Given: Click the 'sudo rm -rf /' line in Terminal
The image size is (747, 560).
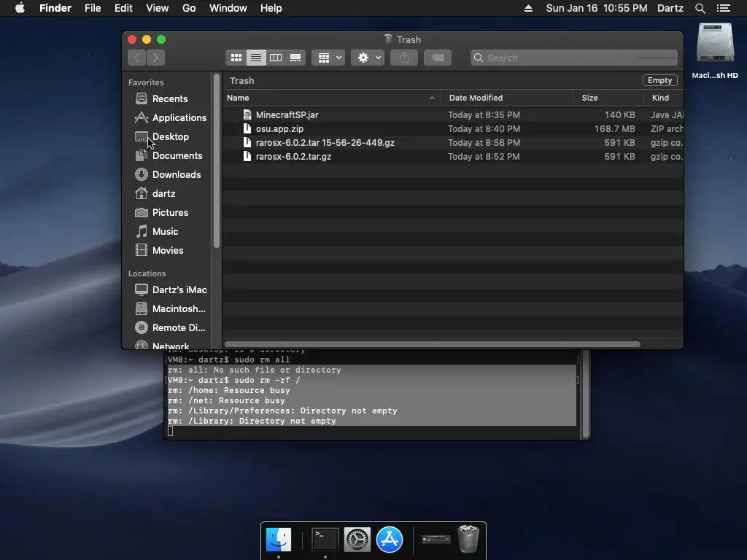Looking at the screenshot, I should [x=234, y=380].
